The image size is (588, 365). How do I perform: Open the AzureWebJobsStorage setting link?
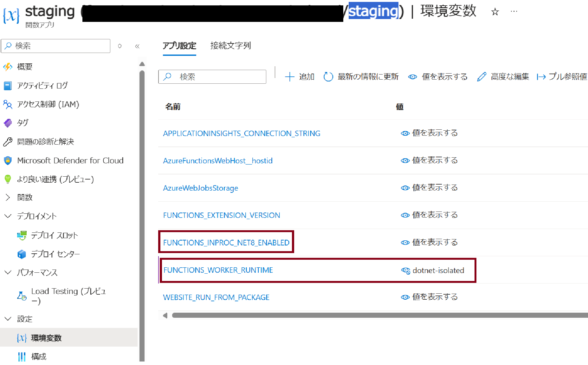pos(200,188)
